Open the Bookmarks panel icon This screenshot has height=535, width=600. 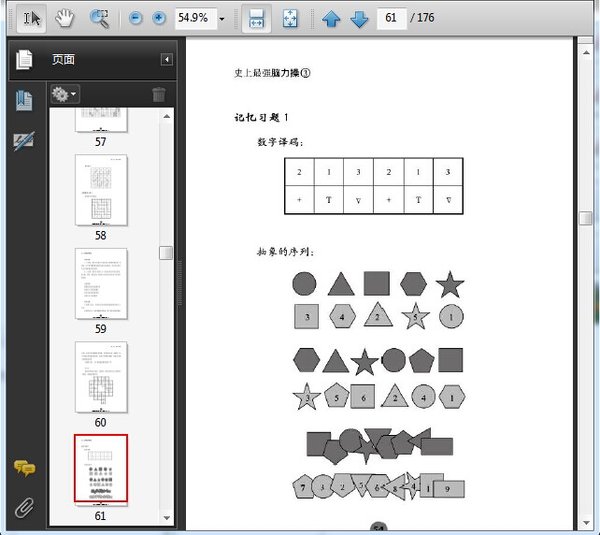pyautogui.click(x=24, y=100)
